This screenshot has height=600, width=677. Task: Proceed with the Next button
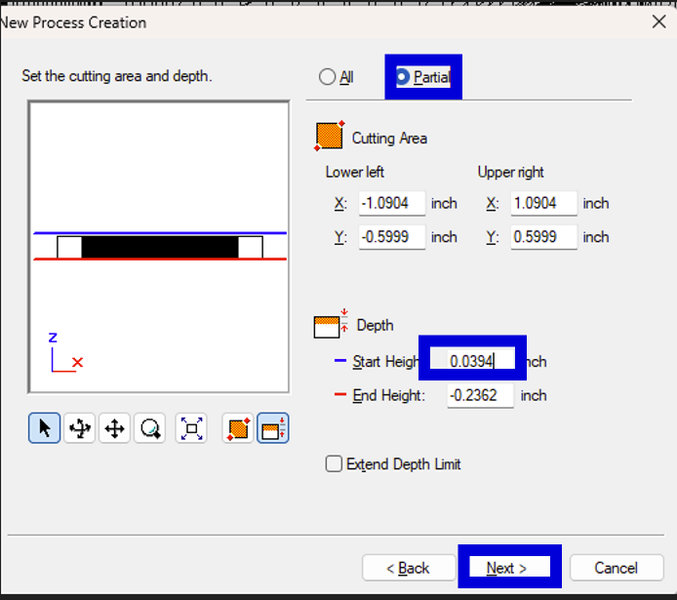coord(509,566)
